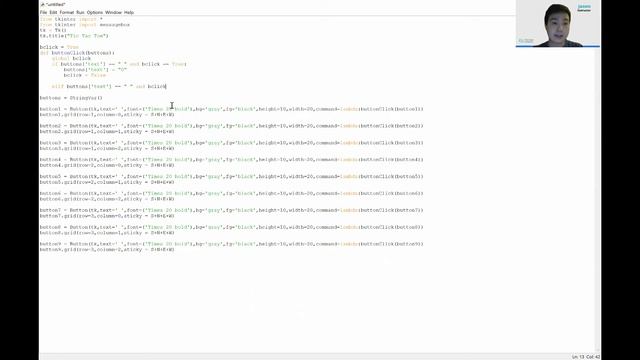
Task: Click the button7.grid(row=3,column=0) line
Action: [x=107, y=216]
